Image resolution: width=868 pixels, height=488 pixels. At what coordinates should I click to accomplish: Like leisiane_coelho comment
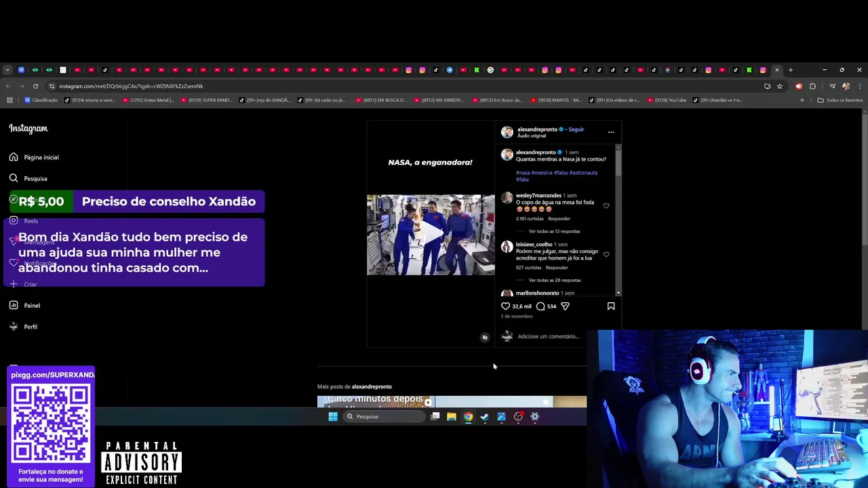(606, 255)
